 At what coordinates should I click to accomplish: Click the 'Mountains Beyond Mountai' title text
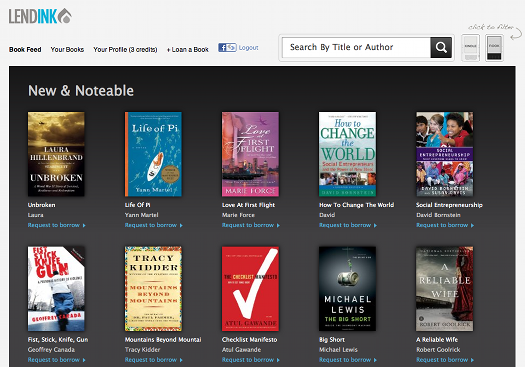[163, 340]
